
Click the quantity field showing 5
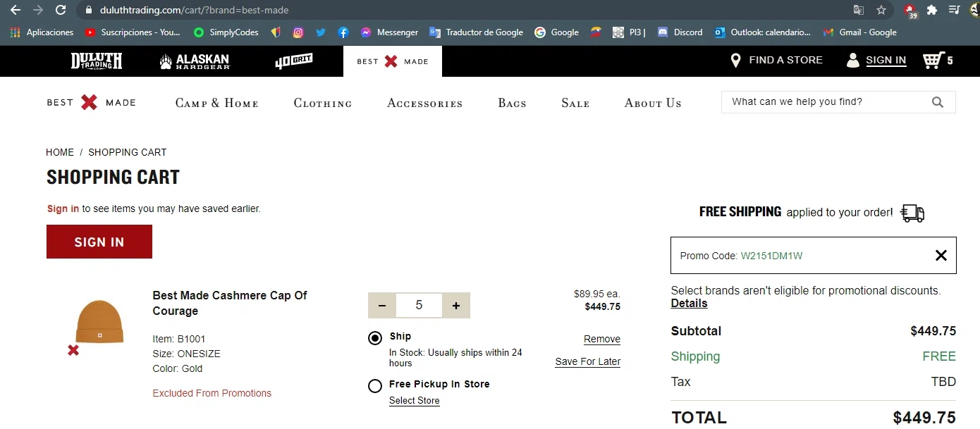point(419,306)
